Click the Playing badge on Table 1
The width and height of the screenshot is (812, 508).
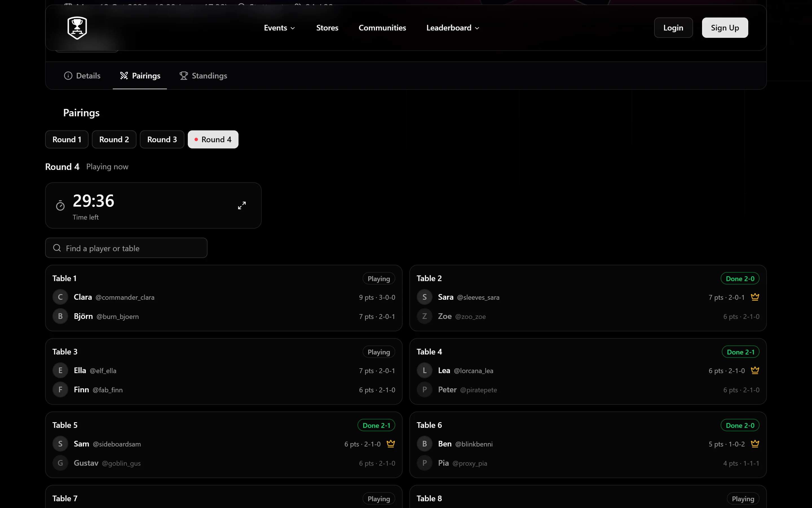[379, 279]
